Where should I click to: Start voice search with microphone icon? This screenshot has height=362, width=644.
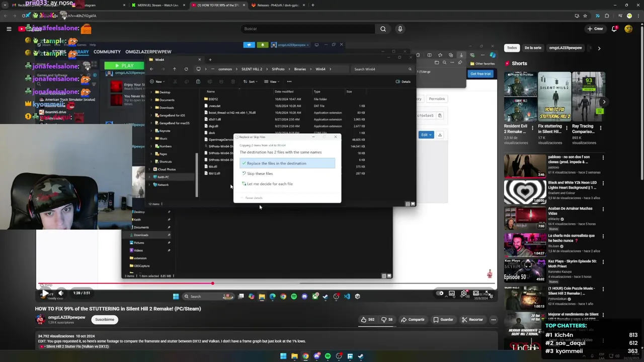click(400, 29)
